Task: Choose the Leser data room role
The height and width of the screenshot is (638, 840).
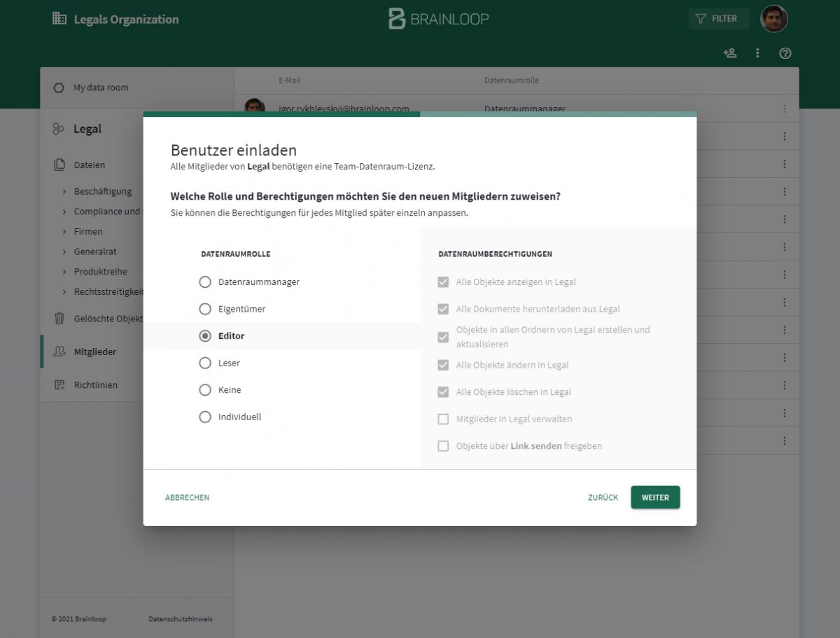Action: click(x=205, y=363)
